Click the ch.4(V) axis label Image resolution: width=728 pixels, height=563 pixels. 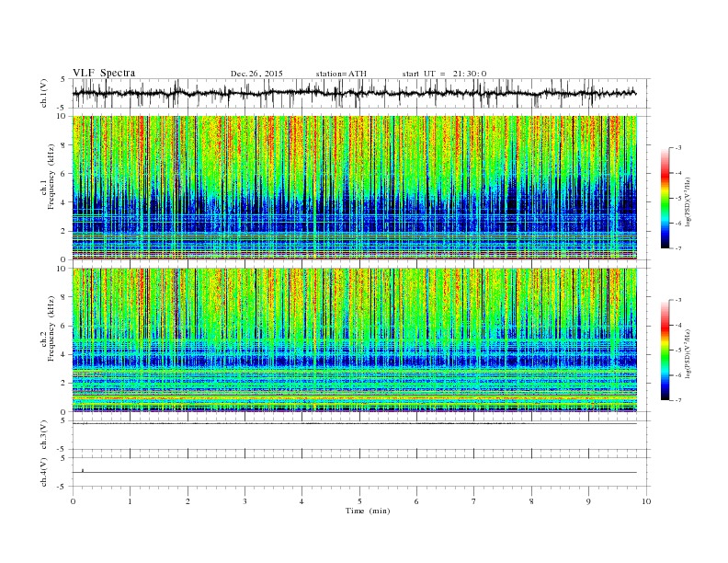(x=44, y=472)
